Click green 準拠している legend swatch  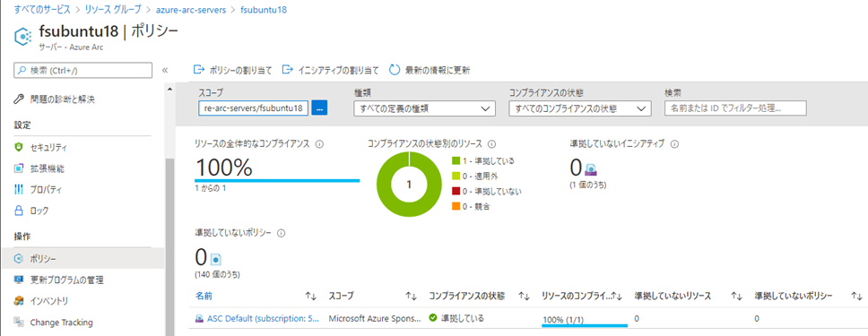456,161
